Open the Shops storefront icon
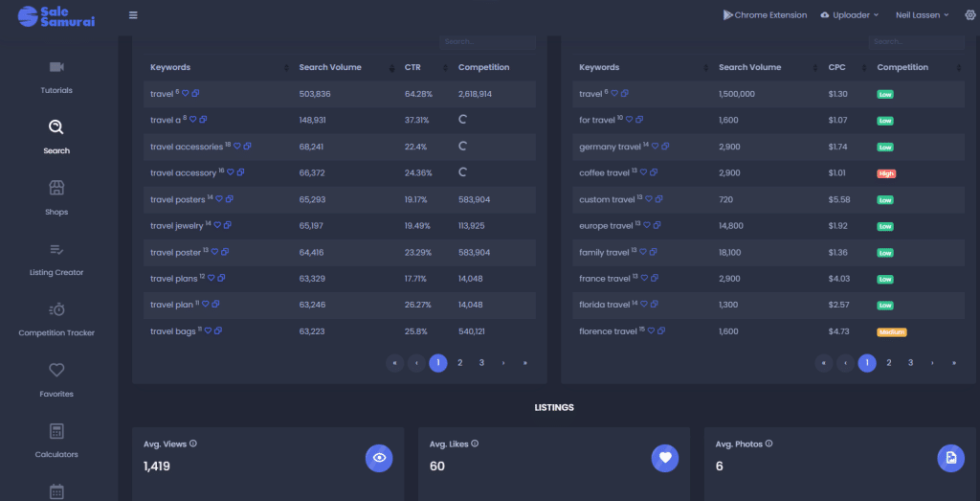 coord(56,188)
